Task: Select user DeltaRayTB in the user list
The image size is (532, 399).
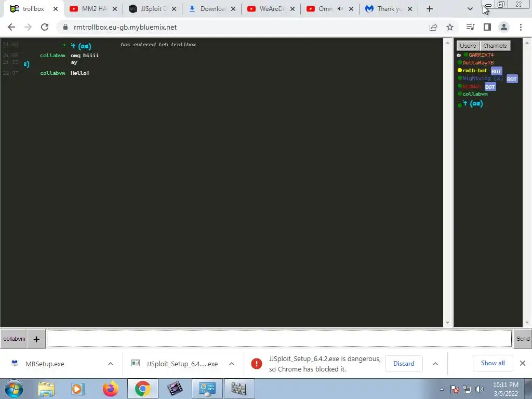Action: pos(478,62)
